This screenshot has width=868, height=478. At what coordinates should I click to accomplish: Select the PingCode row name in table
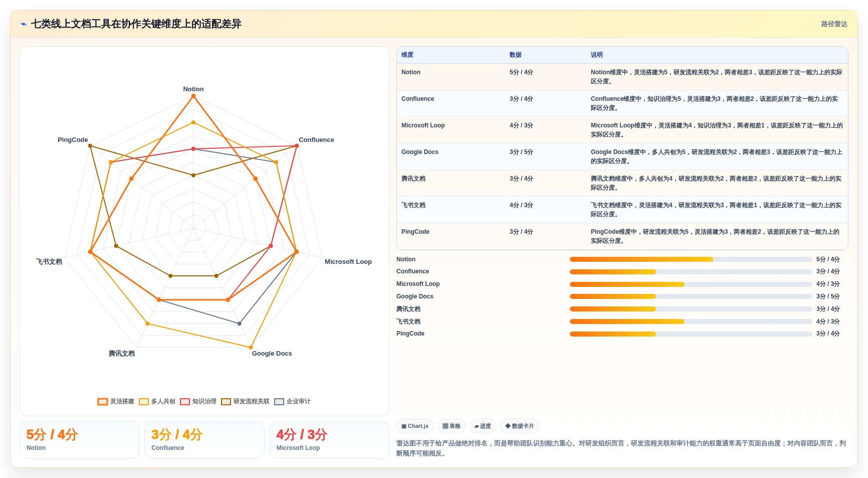pyautogui.click(x=415, y=232)
